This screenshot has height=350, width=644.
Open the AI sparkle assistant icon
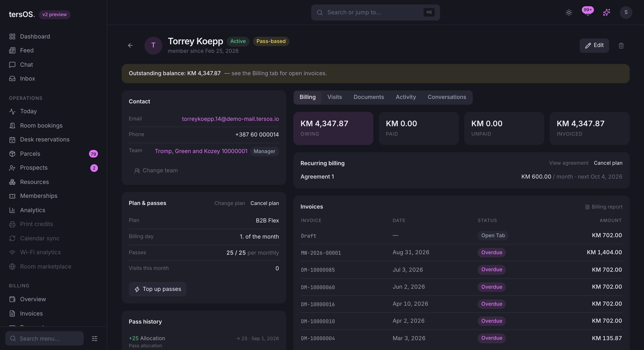[x=606, y=13]
